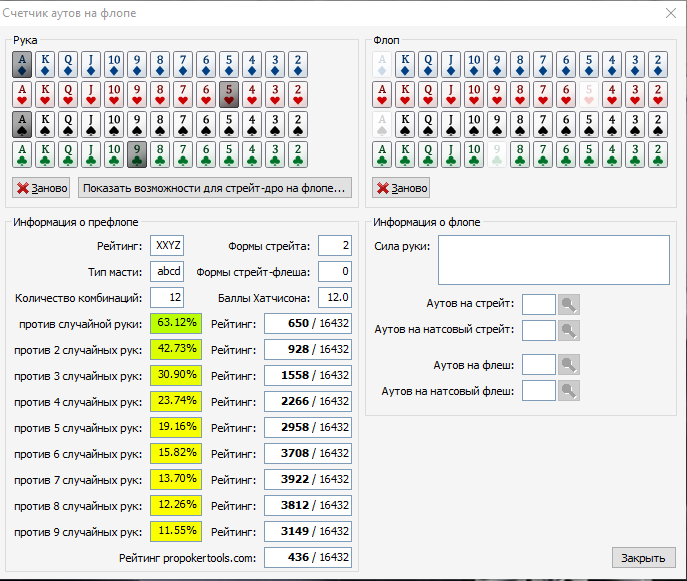
Task: Reset hand with Заново button under Рука
Action: (x=41, y=188)
